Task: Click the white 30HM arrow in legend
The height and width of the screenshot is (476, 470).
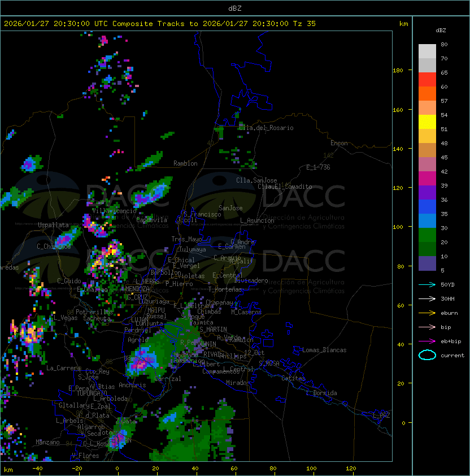Action: pyautogui.click(x=427, y=298)
